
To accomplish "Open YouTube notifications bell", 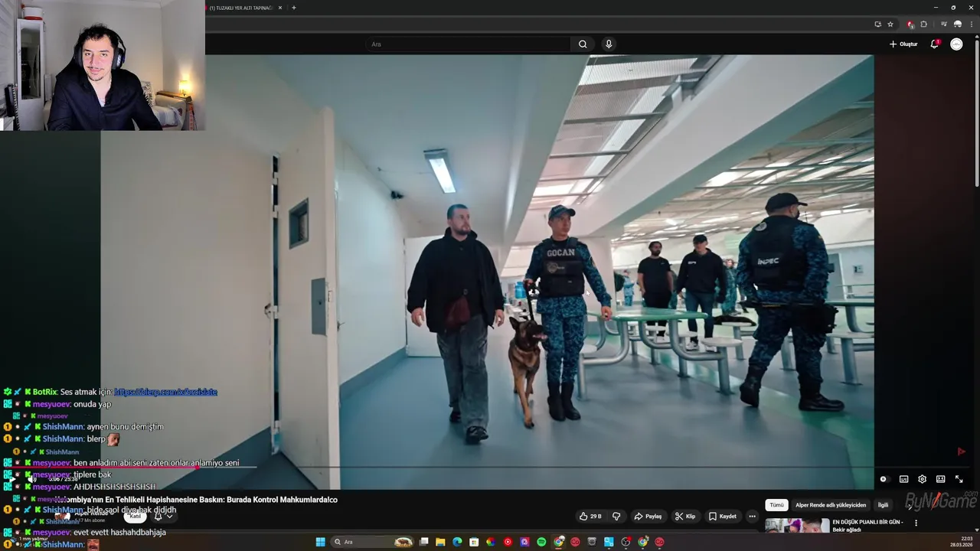I will pyautogui.click(x=934, y=44).
